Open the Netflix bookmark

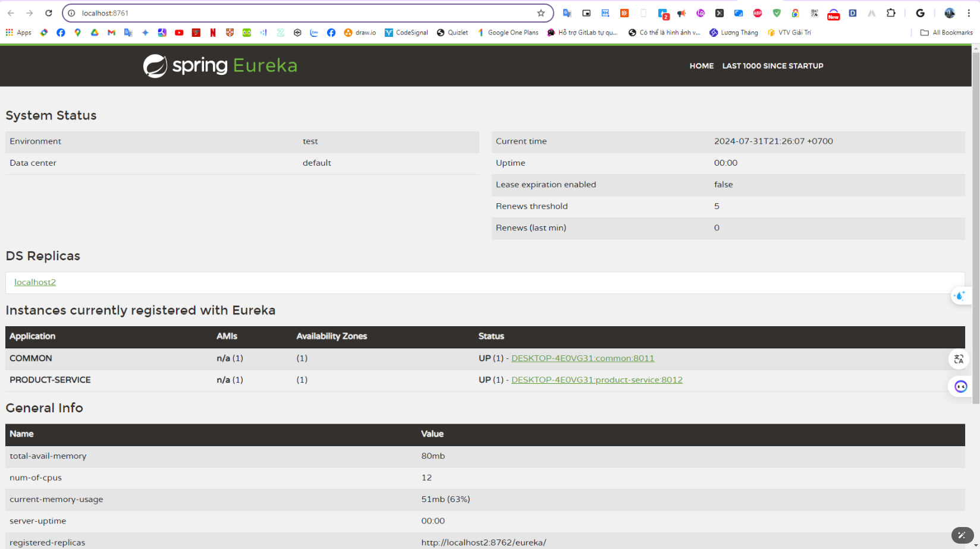[213, 33]
